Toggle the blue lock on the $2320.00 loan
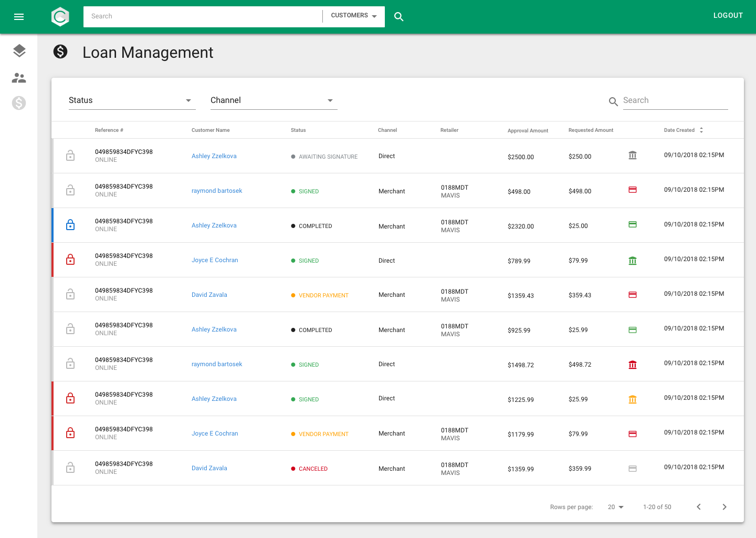756x538 pixels. (x=70, y=225)
